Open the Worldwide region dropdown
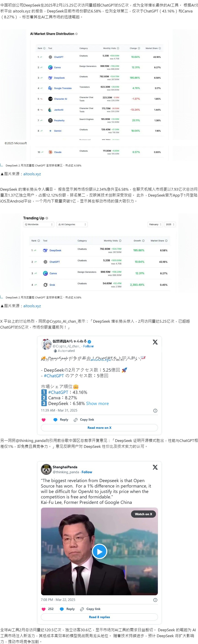Viewport: 198px width, 644px height. coord(39,224)
